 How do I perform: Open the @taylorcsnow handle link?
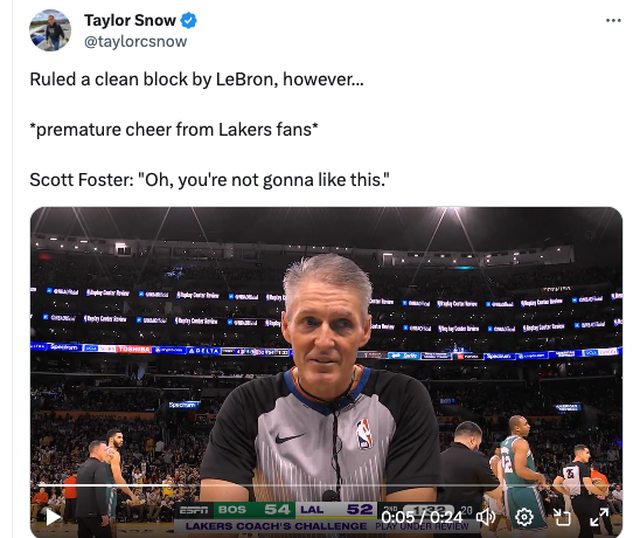(135, 42)
